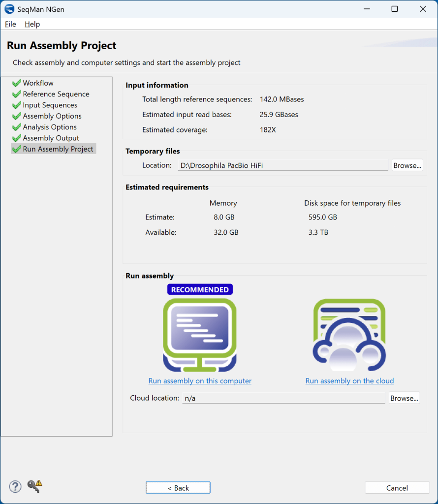Screen dimensions: 438x504
Task: Go to the Analysis Options step
Action: click(x=50, y=127)
